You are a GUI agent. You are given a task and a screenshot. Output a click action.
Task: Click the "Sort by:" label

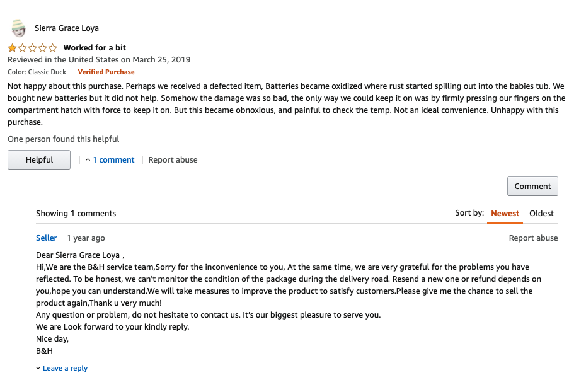click(x=469, y=213)
